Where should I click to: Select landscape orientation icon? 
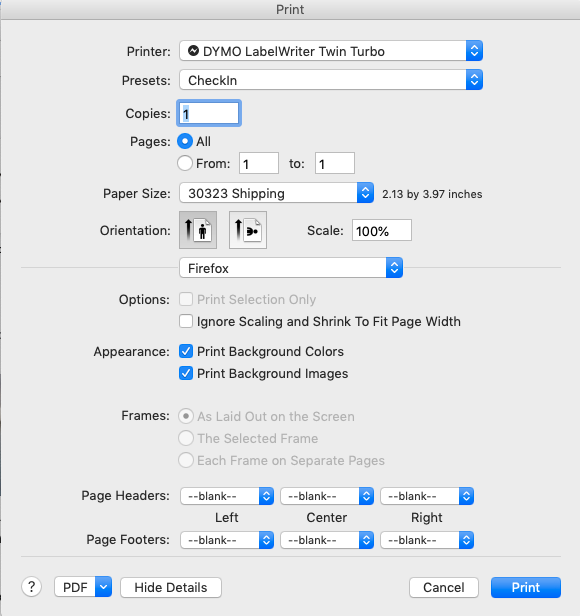coord(248,230)
